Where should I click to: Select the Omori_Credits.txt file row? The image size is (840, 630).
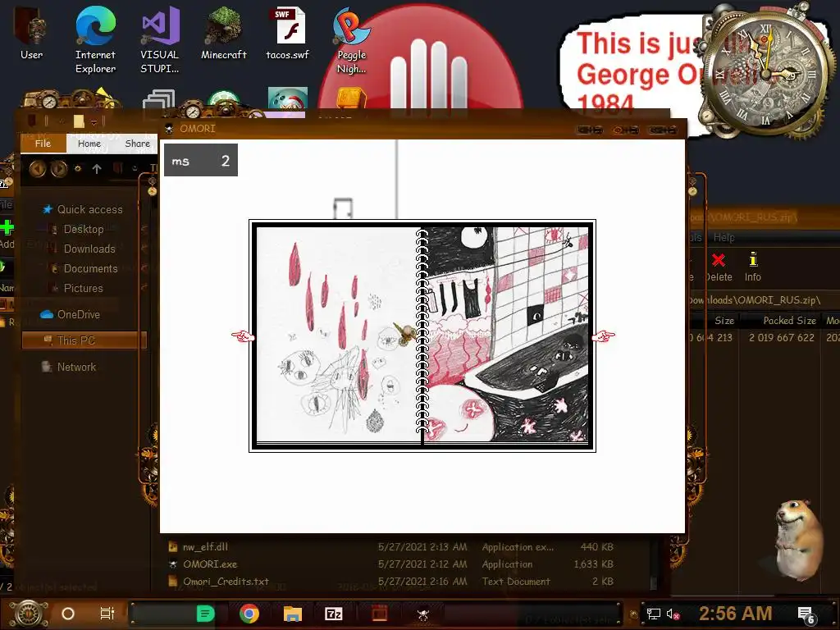(391, 582)
